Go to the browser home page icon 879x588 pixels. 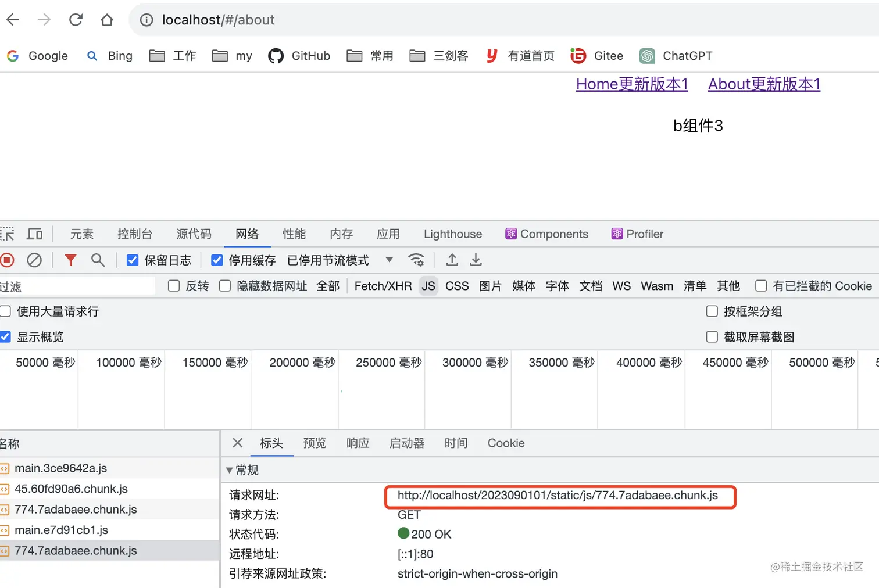click(107, 20)
